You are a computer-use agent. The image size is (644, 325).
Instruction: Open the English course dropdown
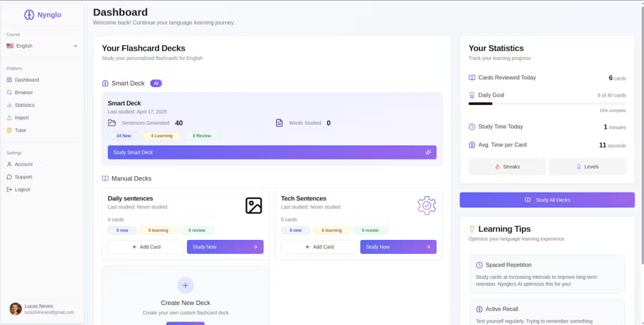click(x=42, y=46)
